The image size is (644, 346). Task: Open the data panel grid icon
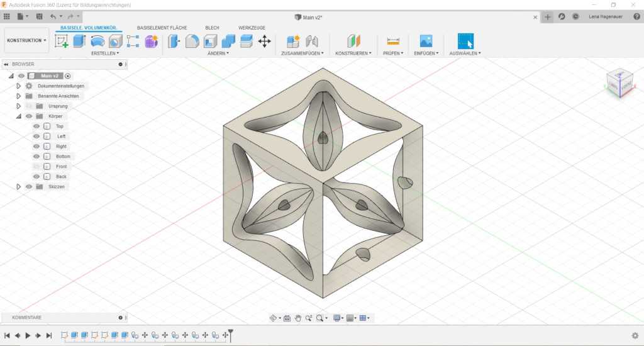pos(6,16)
